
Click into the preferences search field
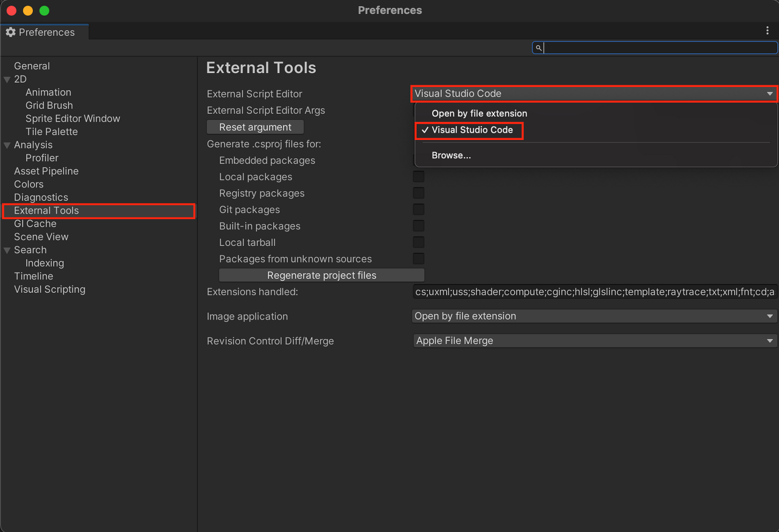pyautogui.click(x=655, y=47)
